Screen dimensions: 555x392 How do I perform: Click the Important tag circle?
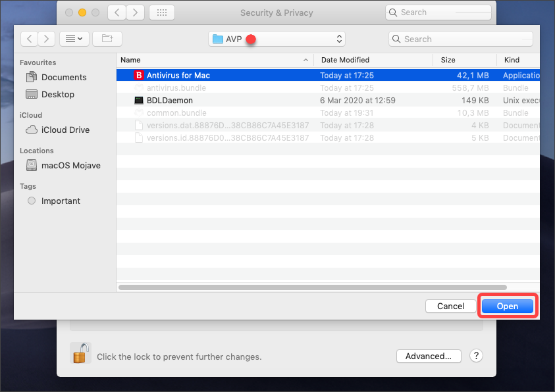pos(32,201)
